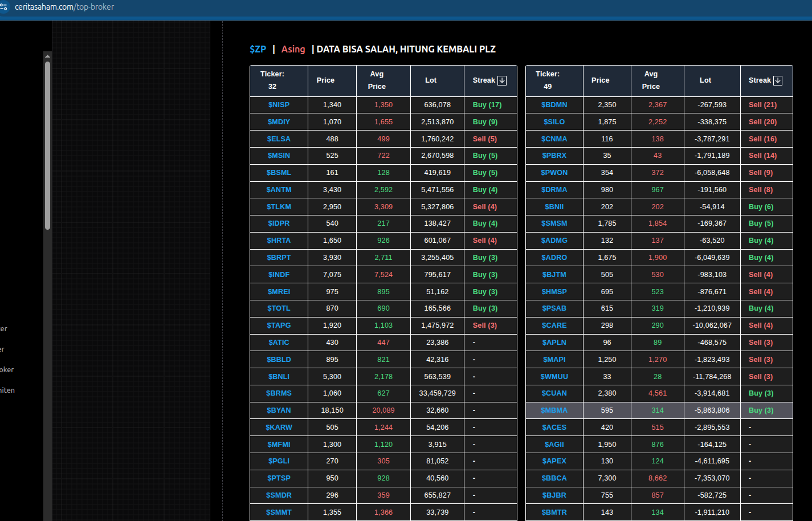Click the price '18,150' cell
Image resolution: width=812 pixels, height=521 pixels.
click(x=332, y=410)
